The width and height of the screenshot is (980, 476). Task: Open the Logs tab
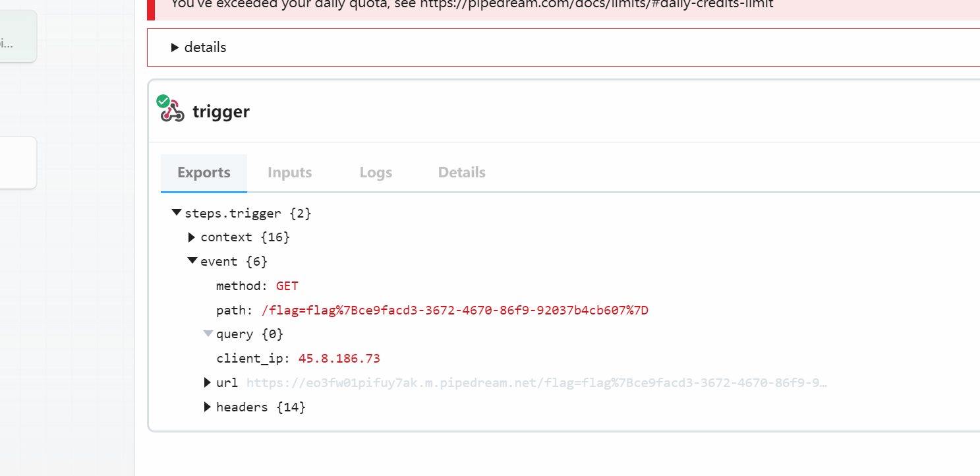point(376,173)
